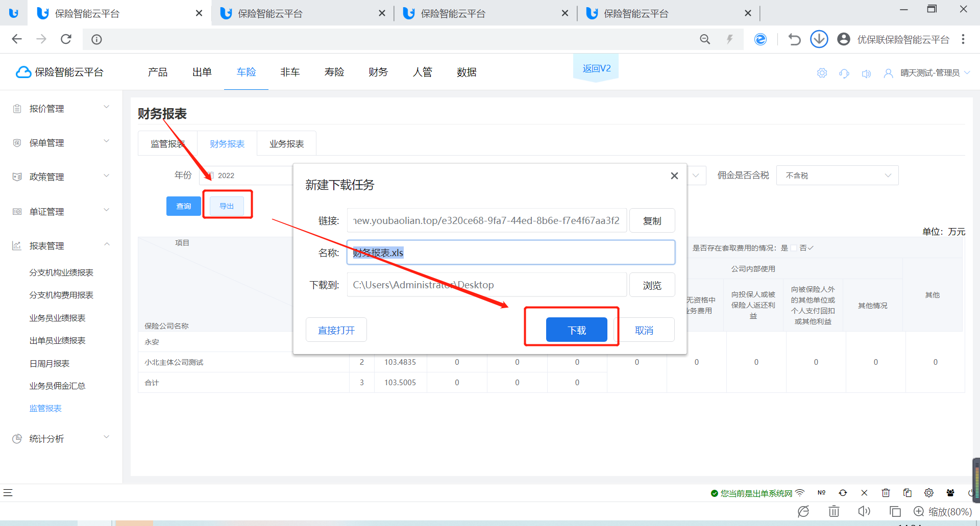
Task: Open 分支机构业绩报表 in the sidebar
Action: pyautogui.click(x=61, y=272)
